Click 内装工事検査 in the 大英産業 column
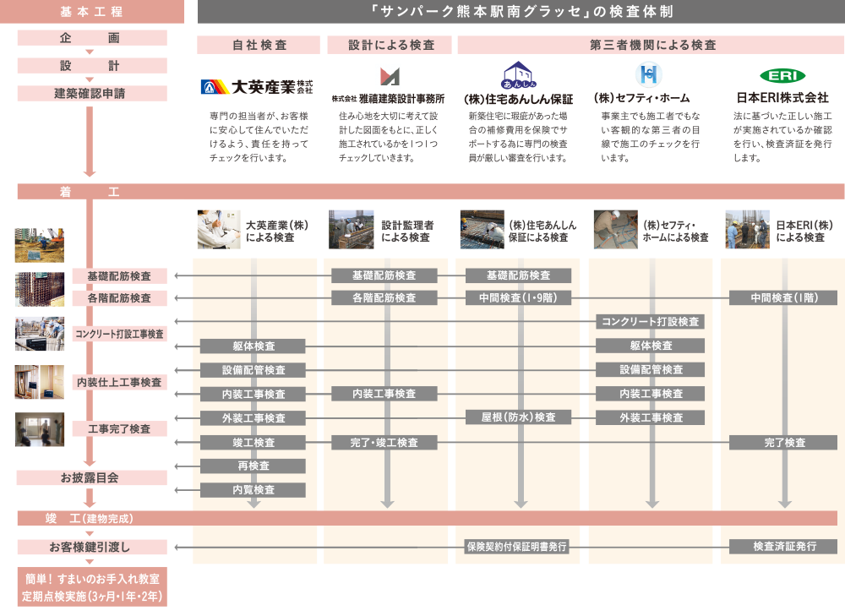The height and width of the screenshot is (616, 845). coord(253,394)
